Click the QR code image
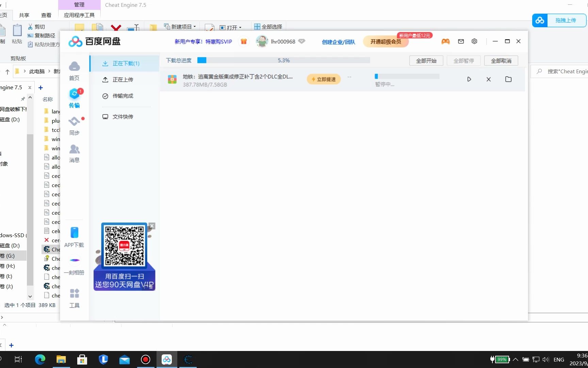Viewport: 588px width, 368px height. [125, 246]
